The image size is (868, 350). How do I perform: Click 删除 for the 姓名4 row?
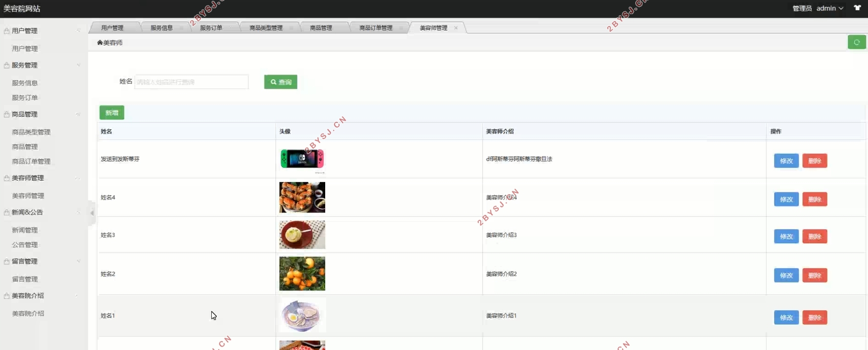pyautogui.click(x=815, y=199)
